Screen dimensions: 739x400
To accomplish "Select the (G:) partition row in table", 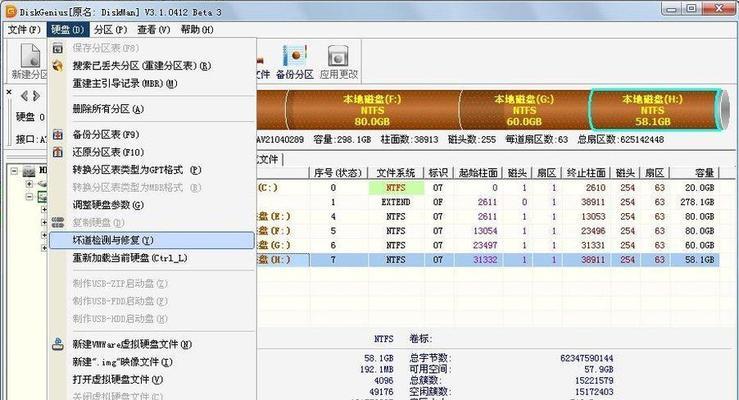I will tap(488, 245).
